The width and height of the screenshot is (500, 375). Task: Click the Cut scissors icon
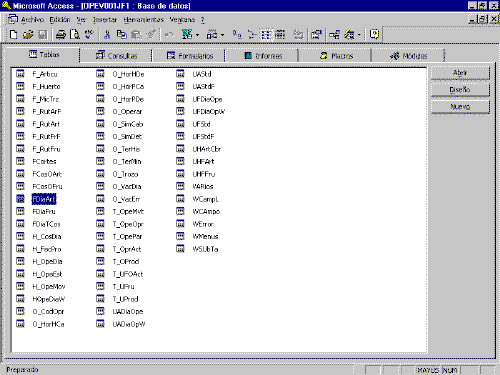[x=107, y=34]
